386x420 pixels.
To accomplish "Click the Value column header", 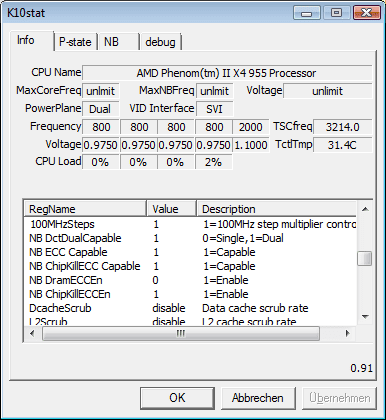I will [171, 209].
